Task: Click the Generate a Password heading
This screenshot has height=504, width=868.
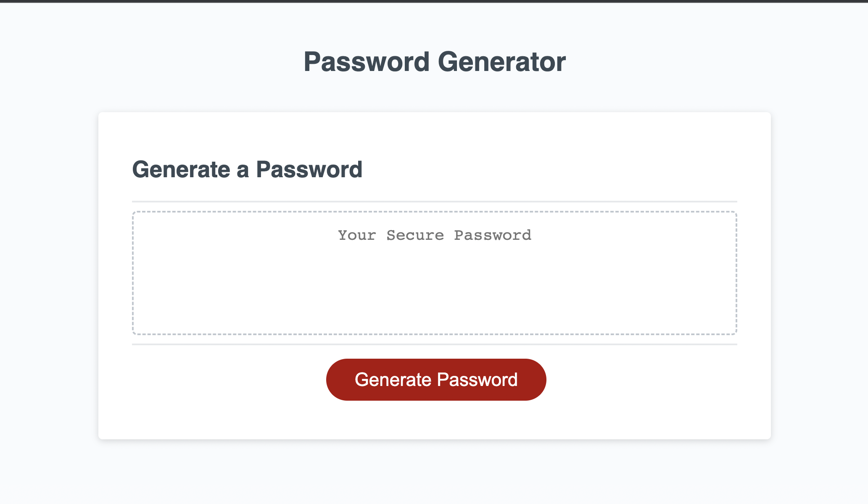Action: click(x=248, y=169)
